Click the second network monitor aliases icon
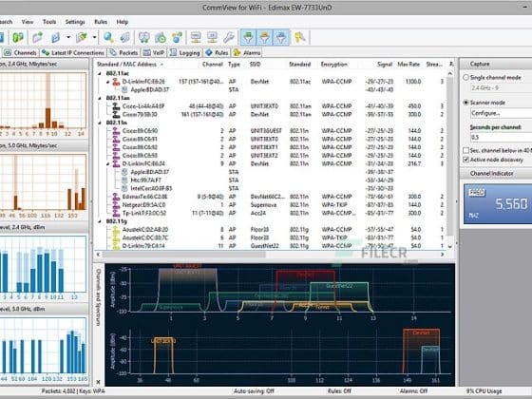This screenshot has width=532, height=399. coord(213,37)
